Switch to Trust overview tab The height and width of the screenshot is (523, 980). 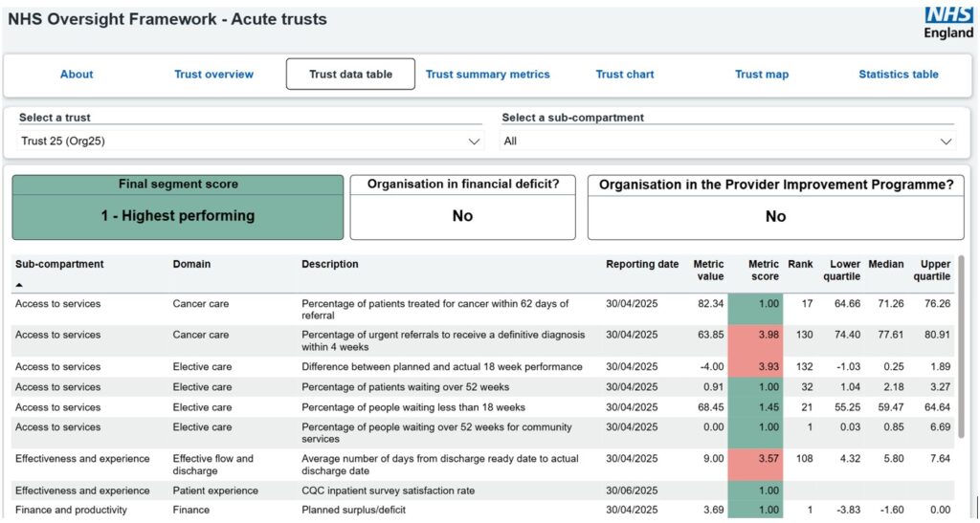tap(213, 75)
